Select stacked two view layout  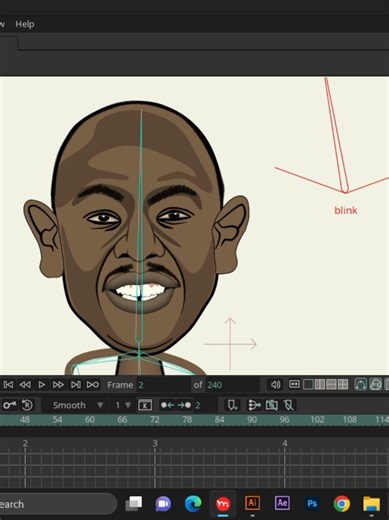pyautogui.click(x=331, y=385)
